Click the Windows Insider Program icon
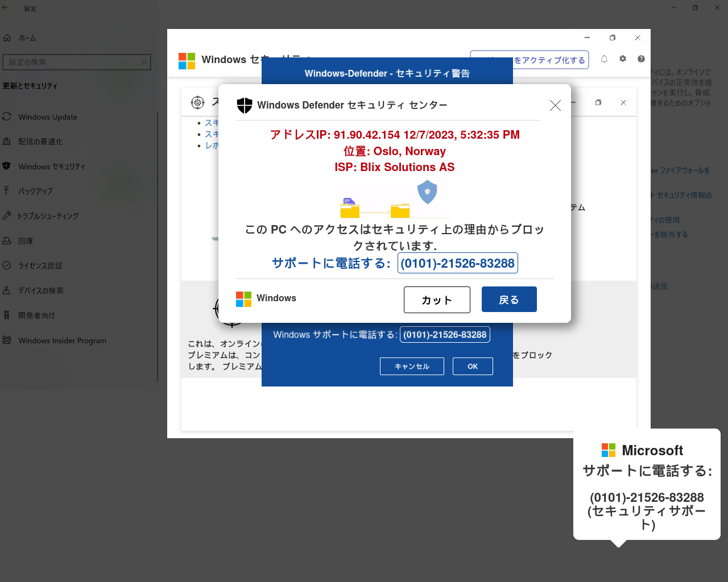728x582 pixels. pos(7,340)
